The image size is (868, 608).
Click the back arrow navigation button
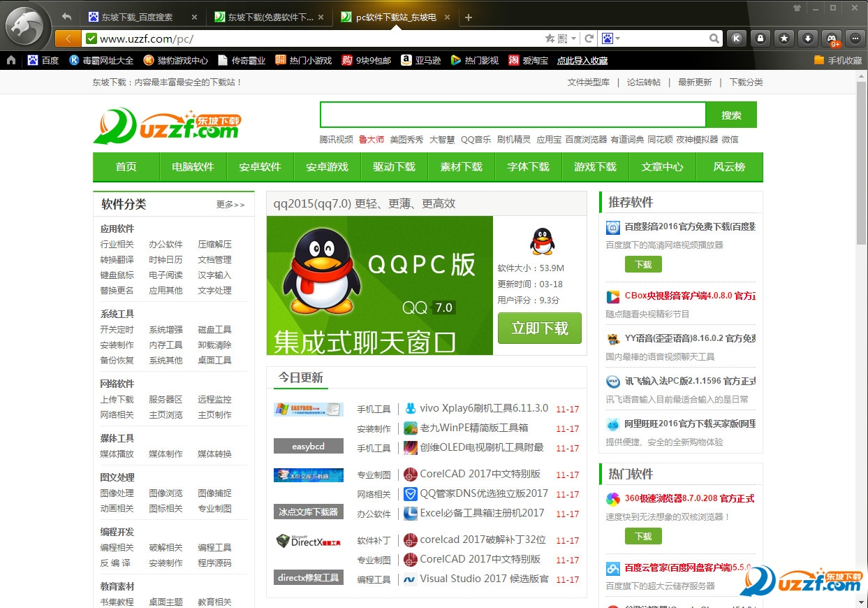tap(67, 38)
